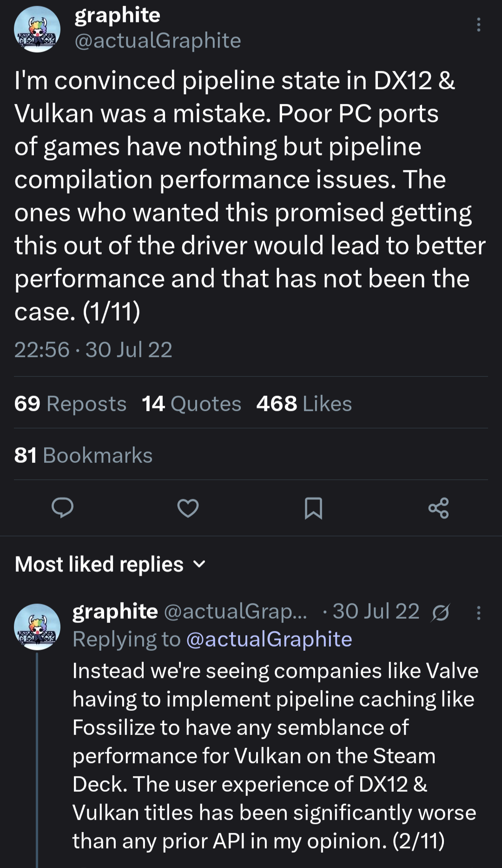
Task: Open @actualGraphite handle in main post
Action: (158, 41)
